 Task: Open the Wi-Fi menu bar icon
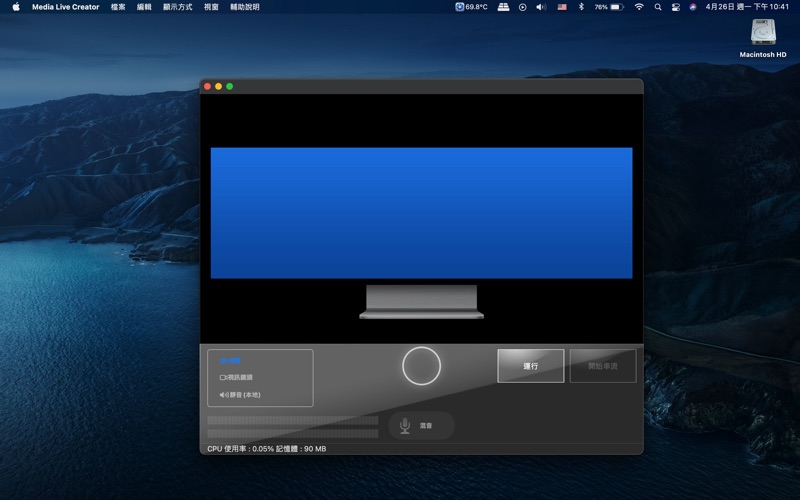(x=639, y=7)
